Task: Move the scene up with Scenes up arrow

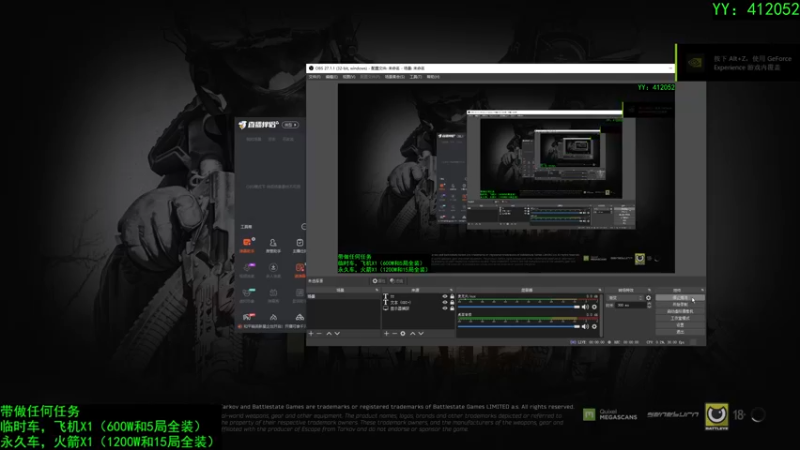Action: tap(329, 334)
